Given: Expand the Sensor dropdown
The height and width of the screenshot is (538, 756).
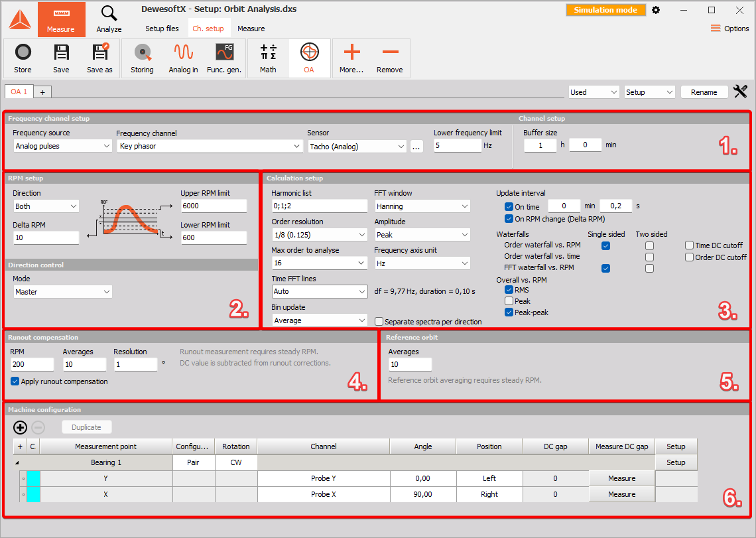Looking at the screenshot, I should [357, 146].
